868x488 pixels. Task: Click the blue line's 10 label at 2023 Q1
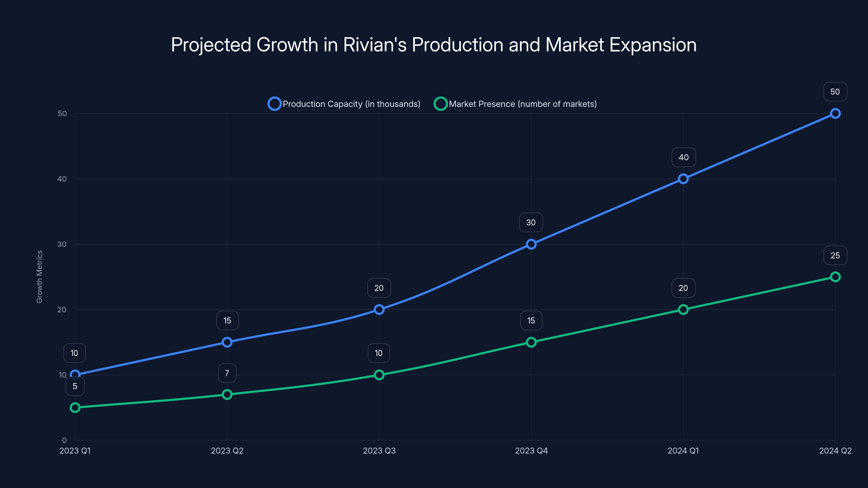click(x=75, y=353)
